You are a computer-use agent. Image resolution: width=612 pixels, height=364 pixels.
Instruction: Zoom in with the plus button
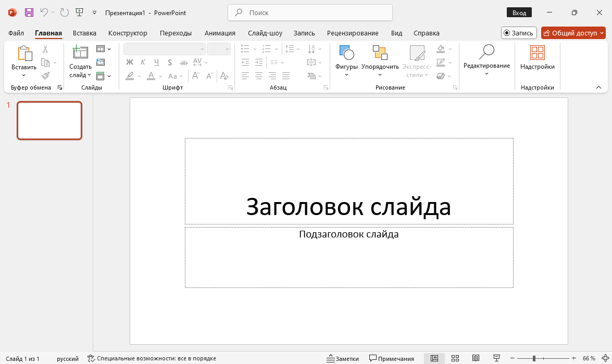point(574,358)
